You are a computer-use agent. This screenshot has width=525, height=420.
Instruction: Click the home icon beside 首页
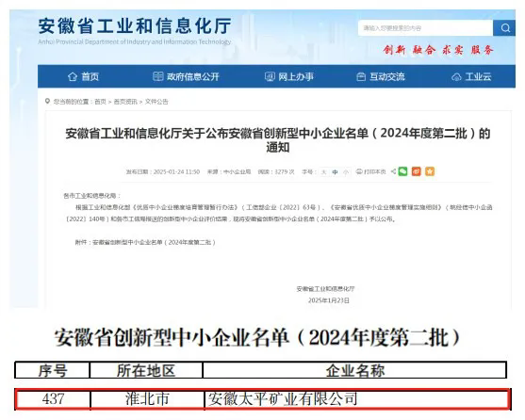pos(73,76)
